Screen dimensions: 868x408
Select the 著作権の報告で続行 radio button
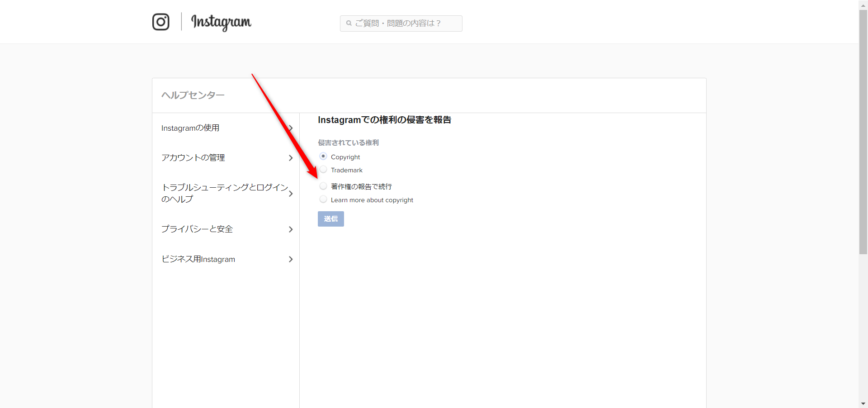click(x=323, y=186)
